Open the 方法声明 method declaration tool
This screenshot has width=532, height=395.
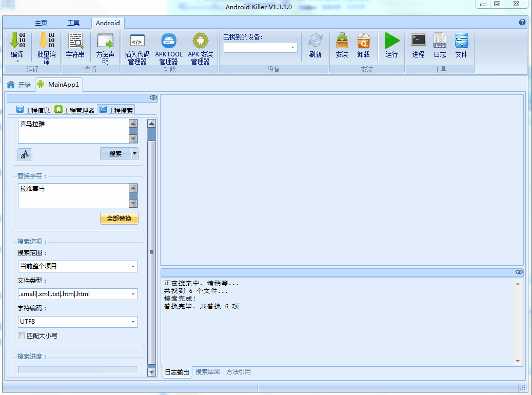[x=105, y=48]
